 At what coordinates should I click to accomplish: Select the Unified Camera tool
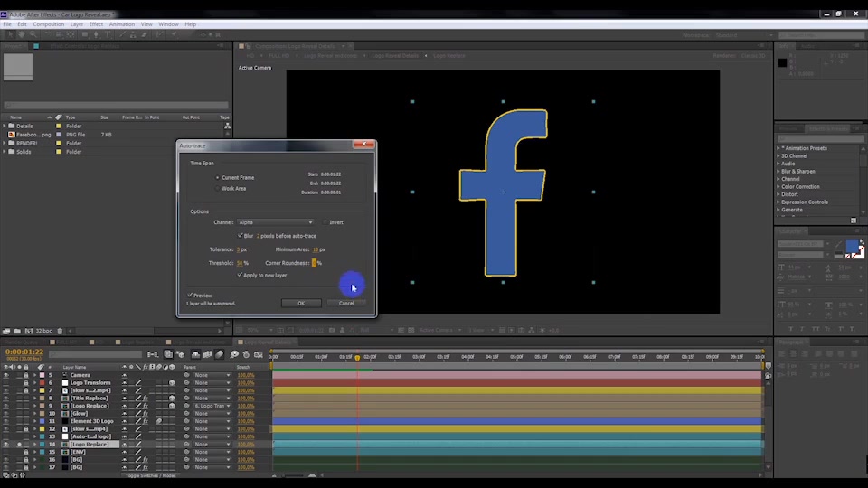[59, 34]
